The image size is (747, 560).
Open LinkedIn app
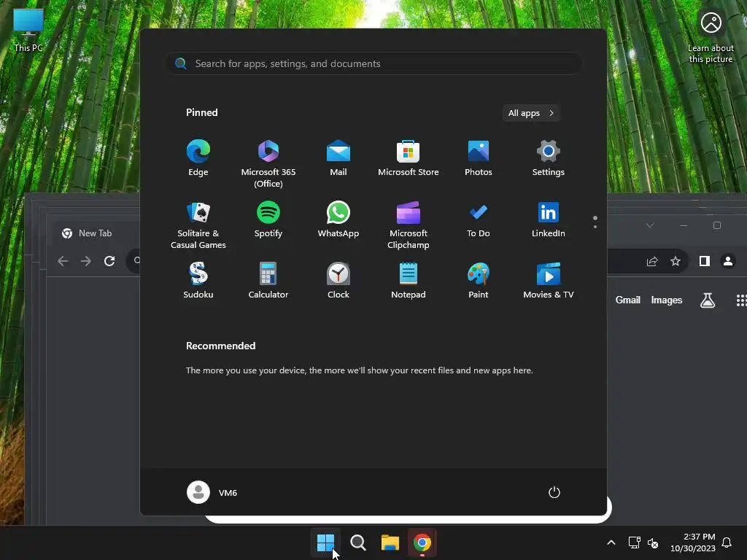549,220
